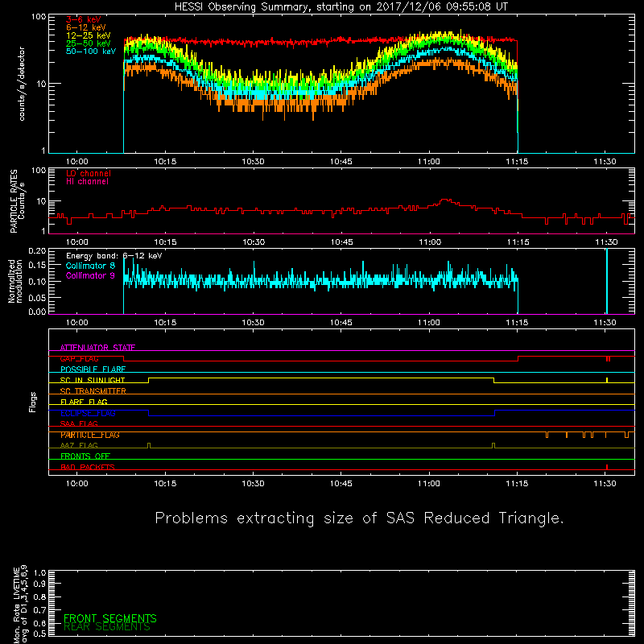This screenshot has height=644, width=644.
Task: Click the 11:00 tick on particle rates plot
Action: pos(430,242)
